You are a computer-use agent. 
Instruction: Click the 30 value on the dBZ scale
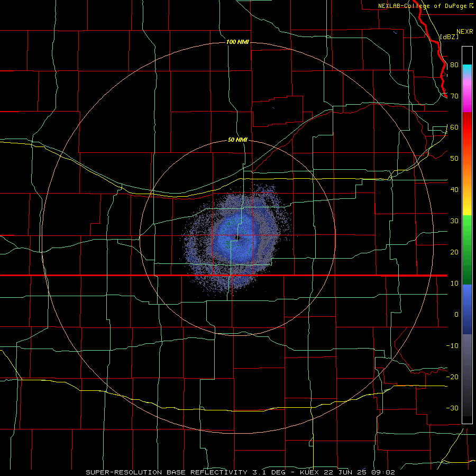(454, 221)
